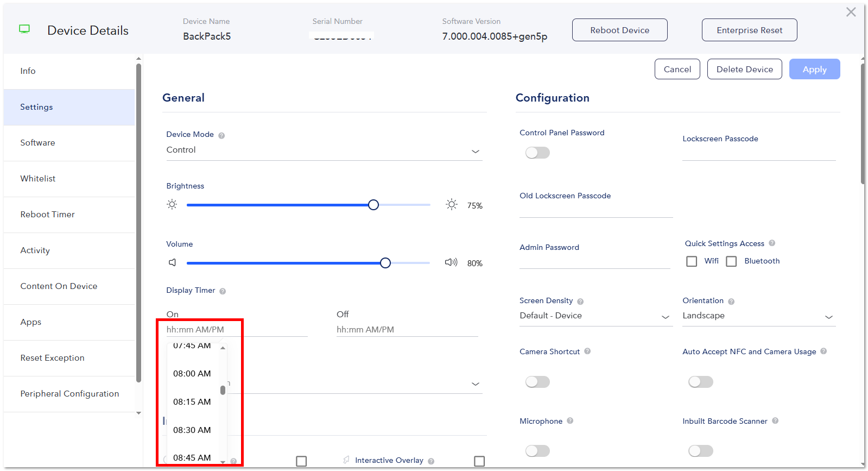Click the Cancel button

coord(677,69)
